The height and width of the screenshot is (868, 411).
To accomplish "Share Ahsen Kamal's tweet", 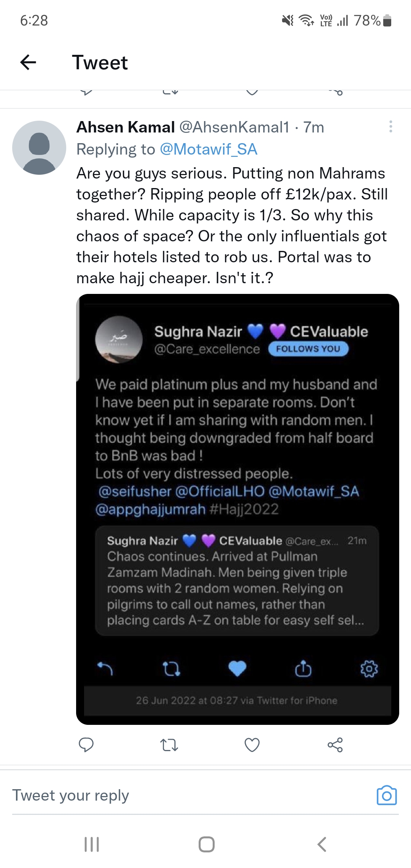I will click(x=335, y=745).
